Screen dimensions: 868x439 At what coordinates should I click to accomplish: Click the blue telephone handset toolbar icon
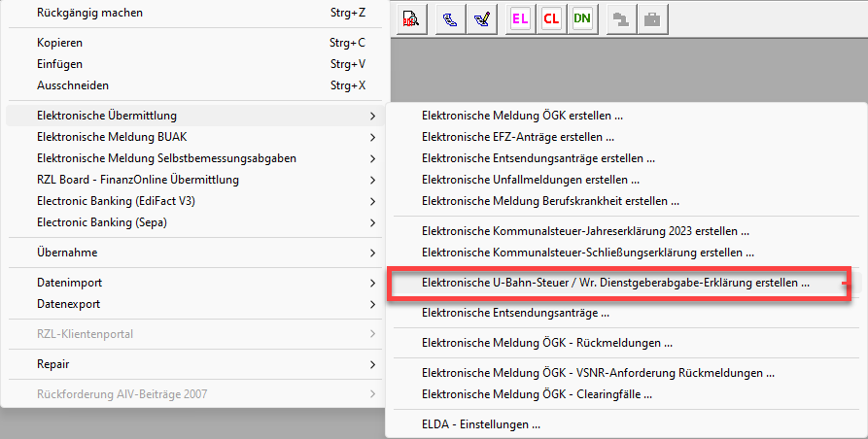[448, 18]
